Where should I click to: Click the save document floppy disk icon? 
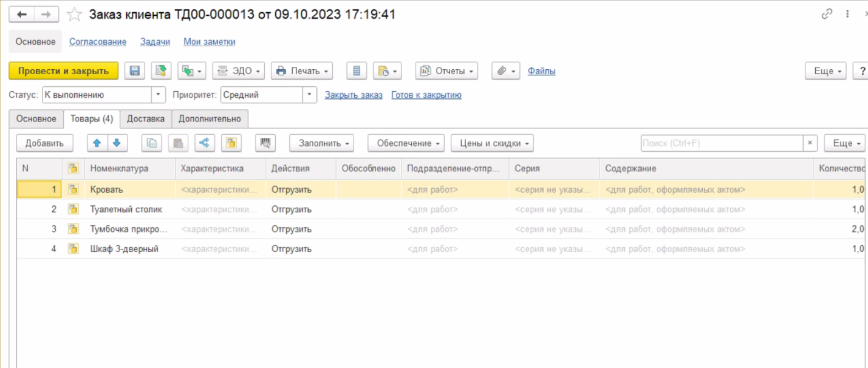134,71
